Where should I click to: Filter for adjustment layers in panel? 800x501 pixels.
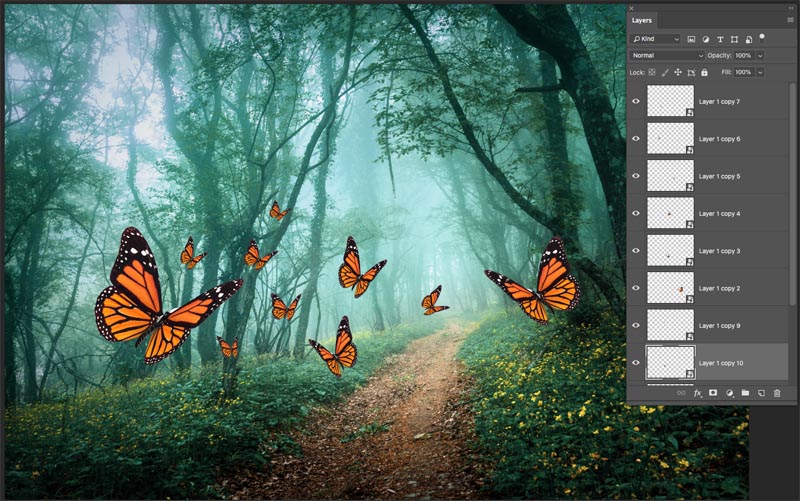click(706, 39)
